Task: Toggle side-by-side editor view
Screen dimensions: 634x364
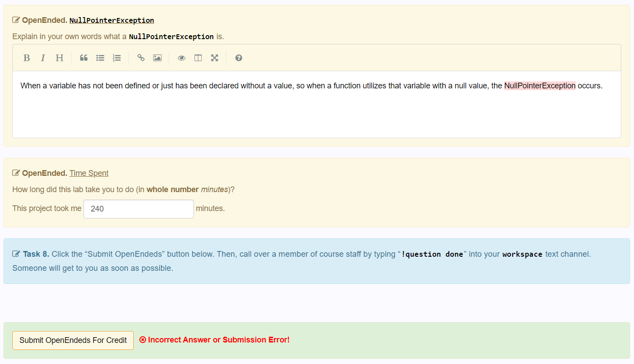Action: 198,58
